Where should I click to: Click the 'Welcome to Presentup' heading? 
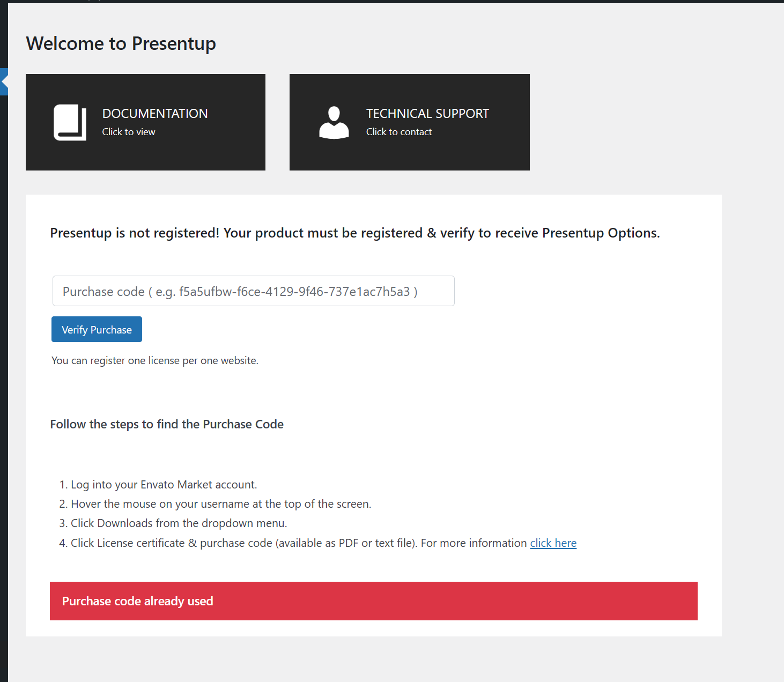(x=121, y=43)
